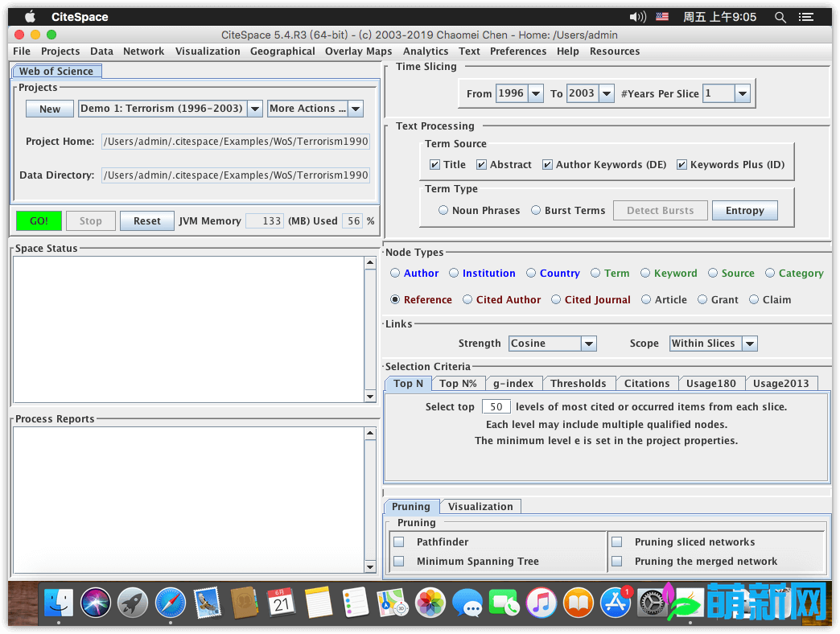Open the To year dropdown
The image size is (840, 634).
coord(607,93)
